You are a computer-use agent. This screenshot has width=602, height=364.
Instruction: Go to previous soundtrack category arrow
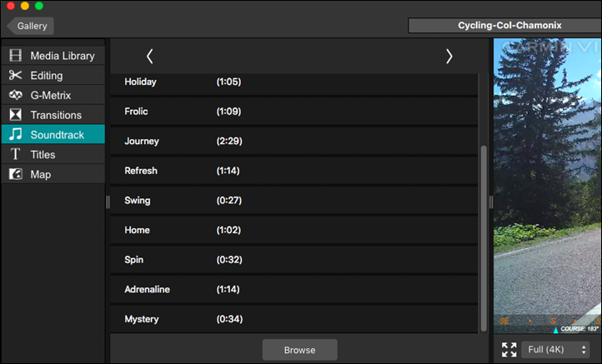(x=150, y=56)
